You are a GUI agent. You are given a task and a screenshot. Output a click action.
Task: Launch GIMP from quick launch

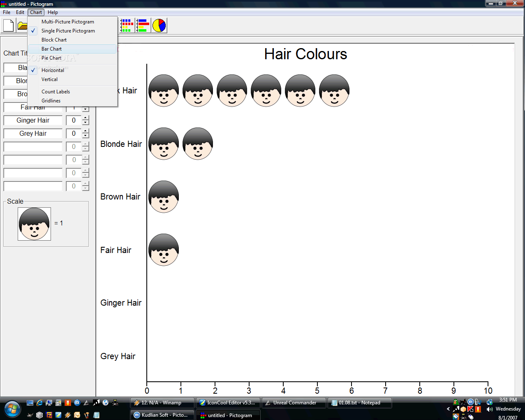coord(30,415)
